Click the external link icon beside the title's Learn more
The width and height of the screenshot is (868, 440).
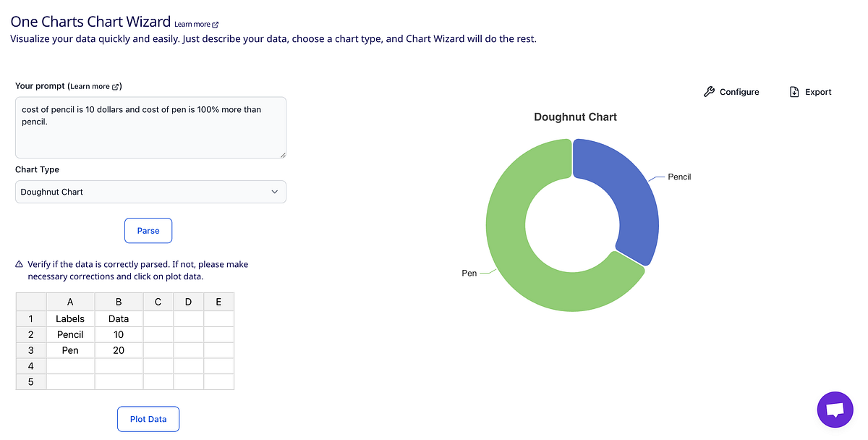214,23
